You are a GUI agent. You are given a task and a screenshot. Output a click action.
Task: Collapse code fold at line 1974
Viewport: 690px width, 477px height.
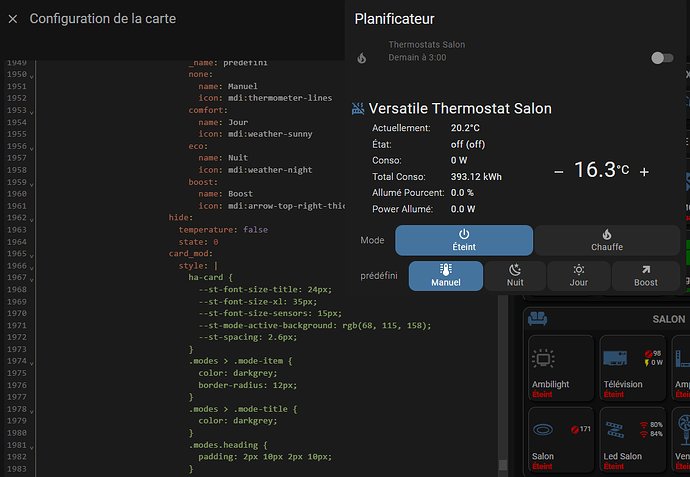point(32,363)
